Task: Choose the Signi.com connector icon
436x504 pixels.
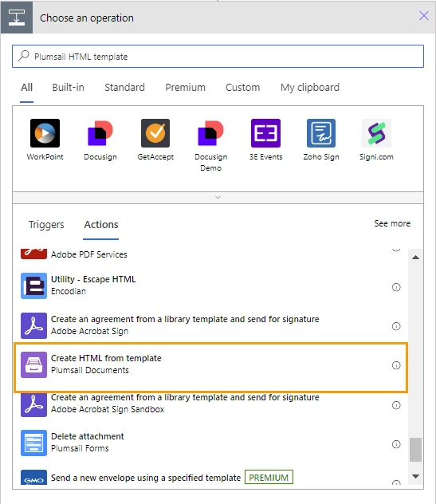Action: (x=376, y=133)
